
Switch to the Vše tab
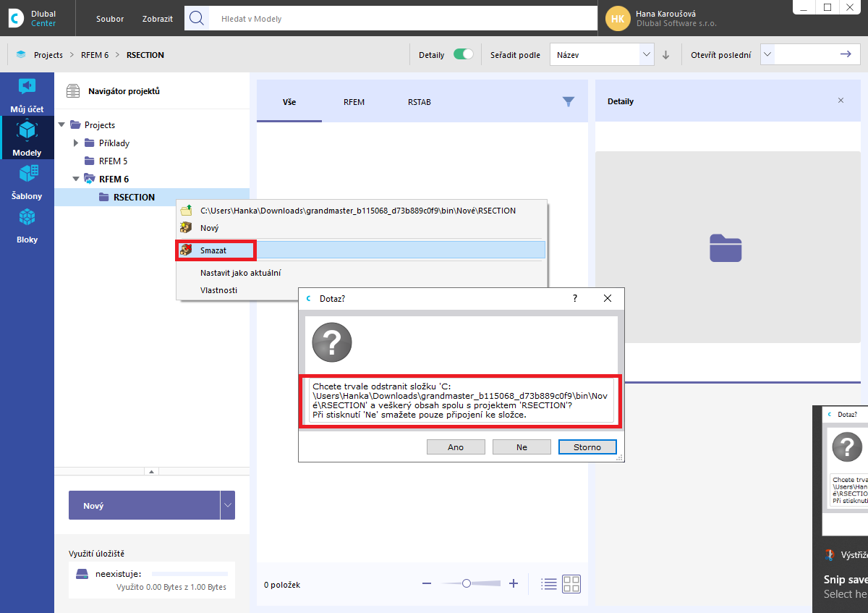289,102
